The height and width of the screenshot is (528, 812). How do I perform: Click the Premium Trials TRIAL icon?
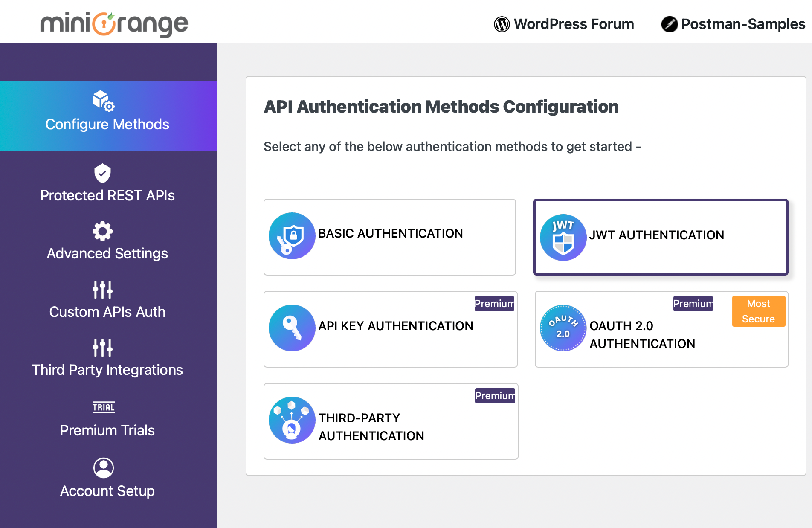click(103, 407)
